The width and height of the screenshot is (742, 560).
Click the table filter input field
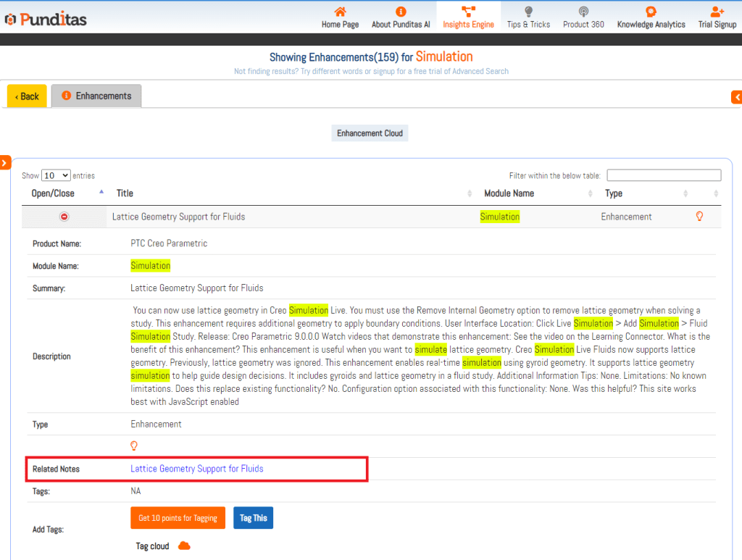[663, 175]
